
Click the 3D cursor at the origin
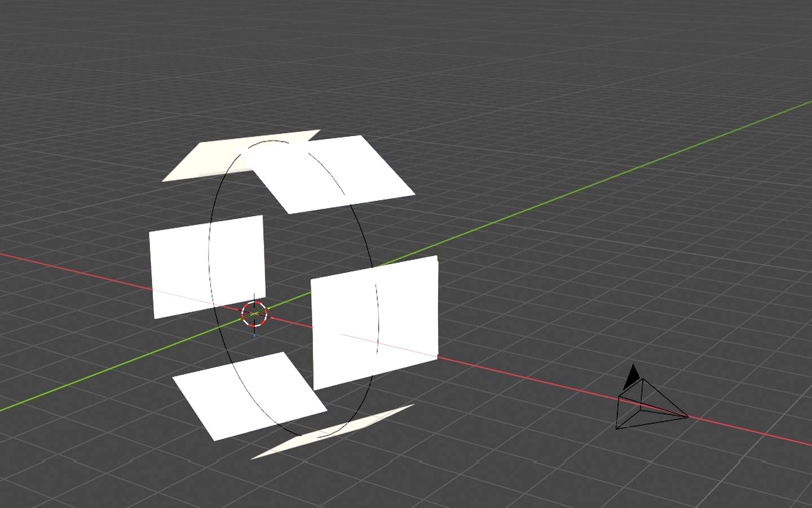(255, 314)
